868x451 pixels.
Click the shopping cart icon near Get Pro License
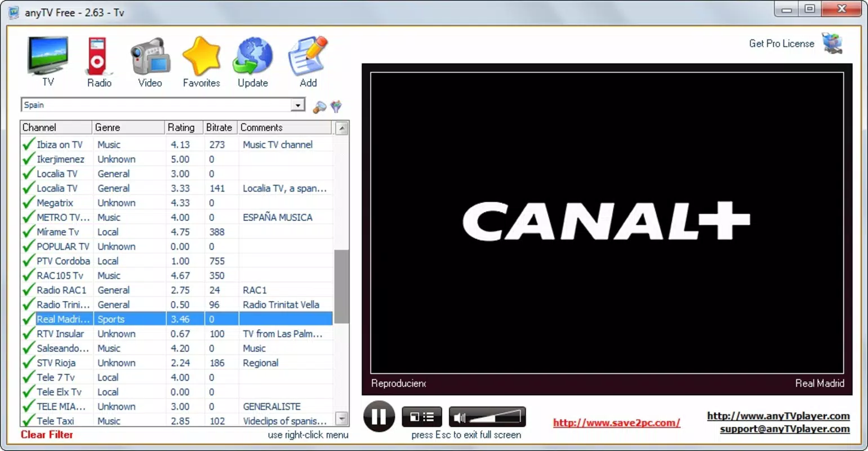pyautogui.click(x=832, y=43)
